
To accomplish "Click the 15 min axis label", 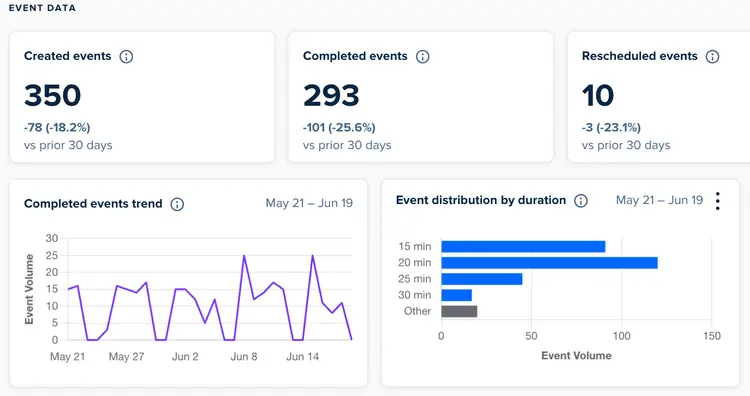I will point(415,247).
